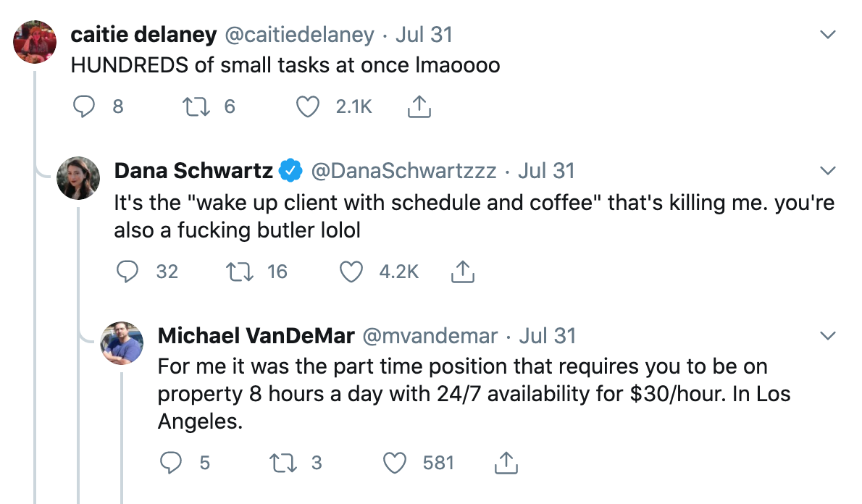The width and height of the screenshot is (862, 504).
Task: Retweet Dana Schwartz's tweet
Action: [240, 272]
